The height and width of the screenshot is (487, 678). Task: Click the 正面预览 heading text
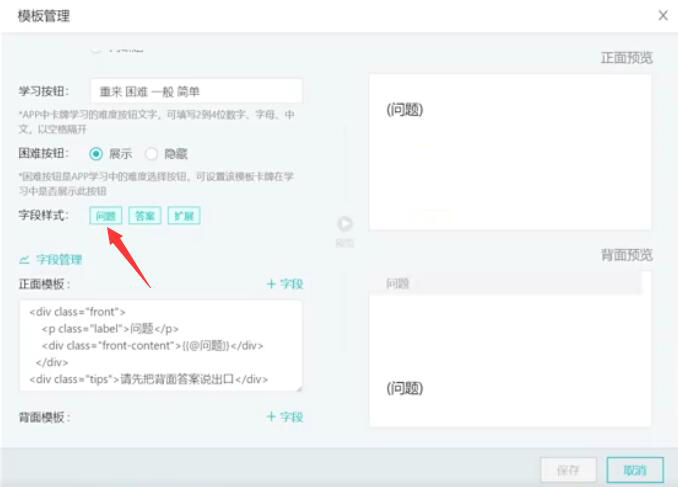tap(627, 58)
